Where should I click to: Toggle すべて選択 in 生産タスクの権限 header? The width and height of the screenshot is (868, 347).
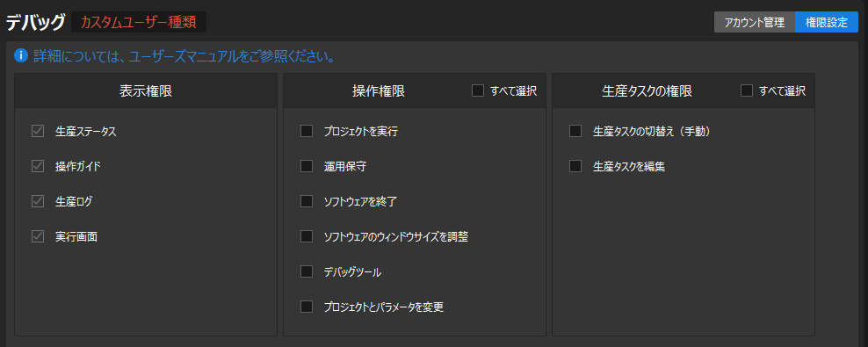(x=747, y=90)
